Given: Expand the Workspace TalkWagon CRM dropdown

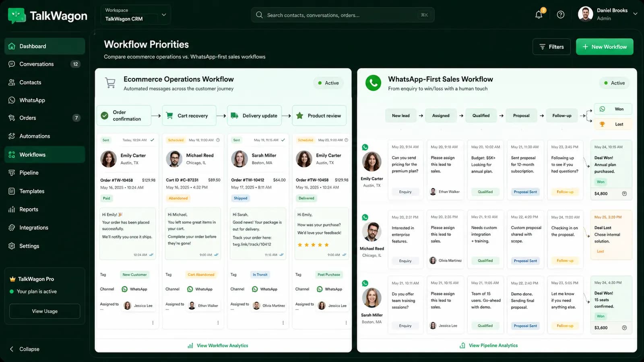Looking at the screenshot, I should pos(136,14).
